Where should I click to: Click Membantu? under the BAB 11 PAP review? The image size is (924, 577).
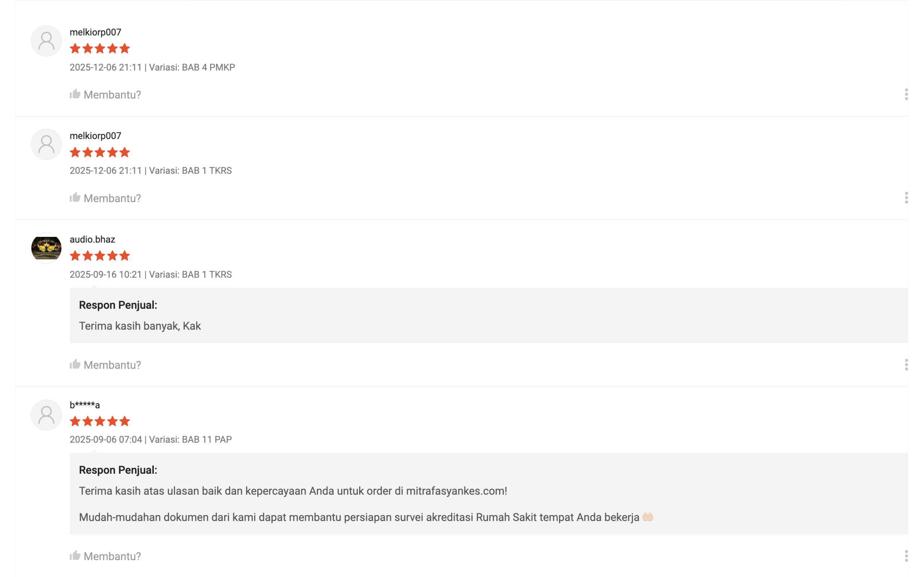coord(112,556)
